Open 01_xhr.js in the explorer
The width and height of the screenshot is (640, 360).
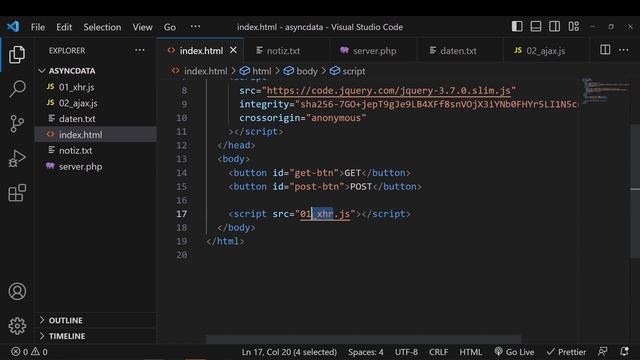pyautogui.click(x=96, y=87)
